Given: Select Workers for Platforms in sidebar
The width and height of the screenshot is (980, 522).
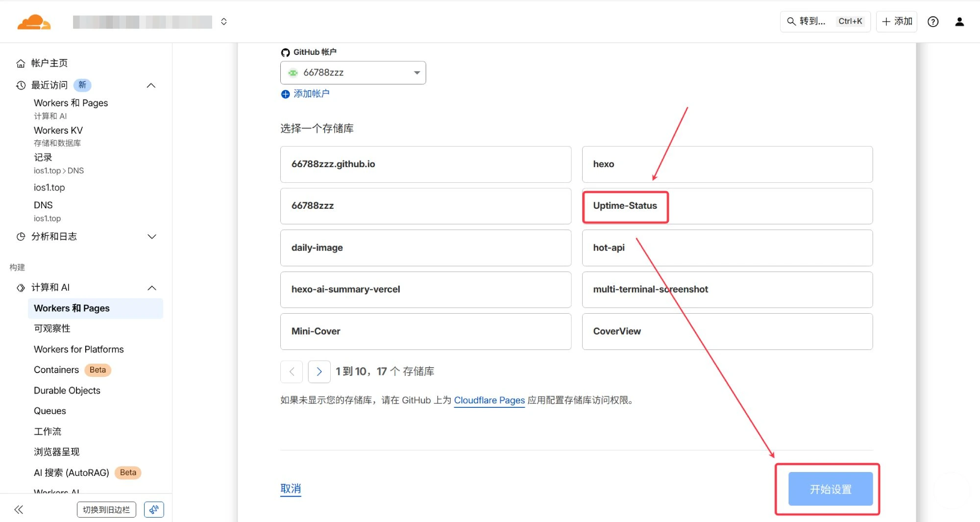Looking at the screenshot, I should [78, 349].
